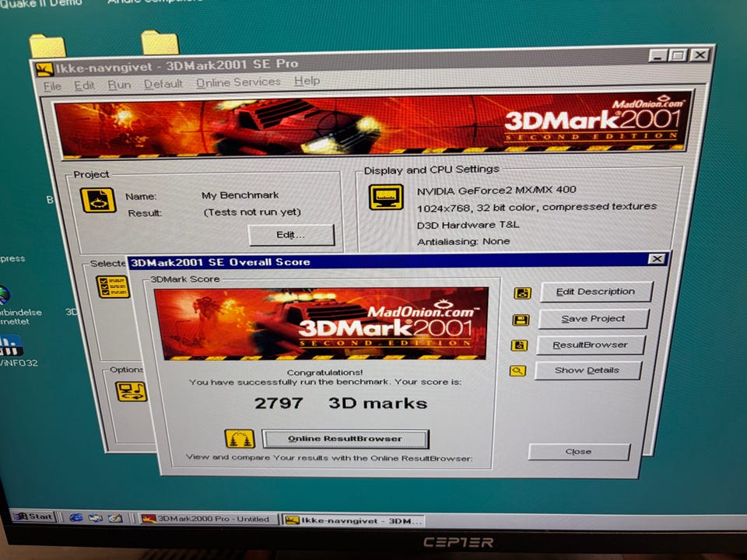The height and width of the screenshot is (560, 747).
Task: Click the Edit... button in Project group
Action: point(291,235)
